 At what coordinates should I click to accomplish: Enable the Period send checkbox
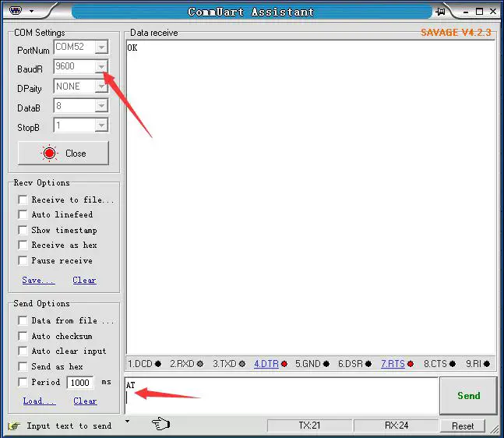[x=23, y=382]
